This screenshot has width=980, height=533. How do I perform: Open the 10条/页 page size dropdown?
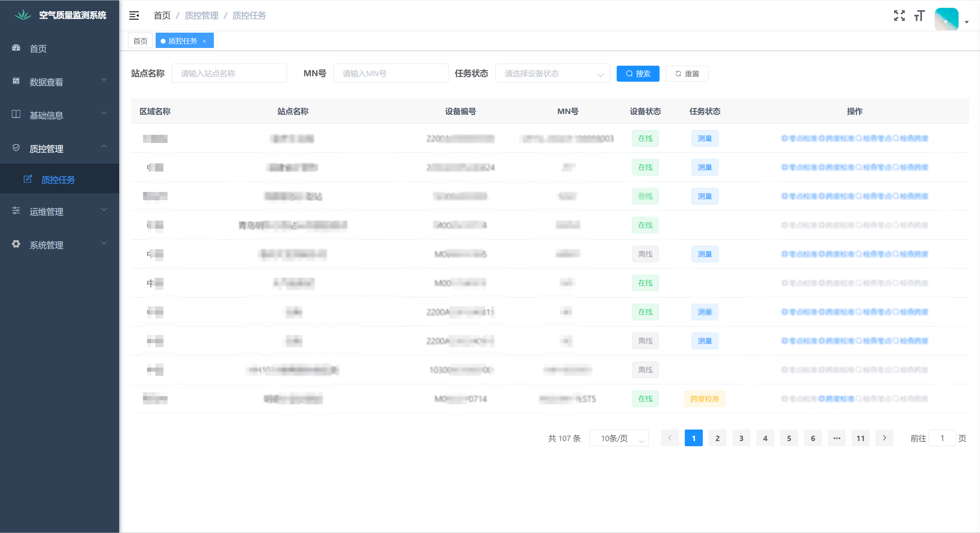click(619, 438)
